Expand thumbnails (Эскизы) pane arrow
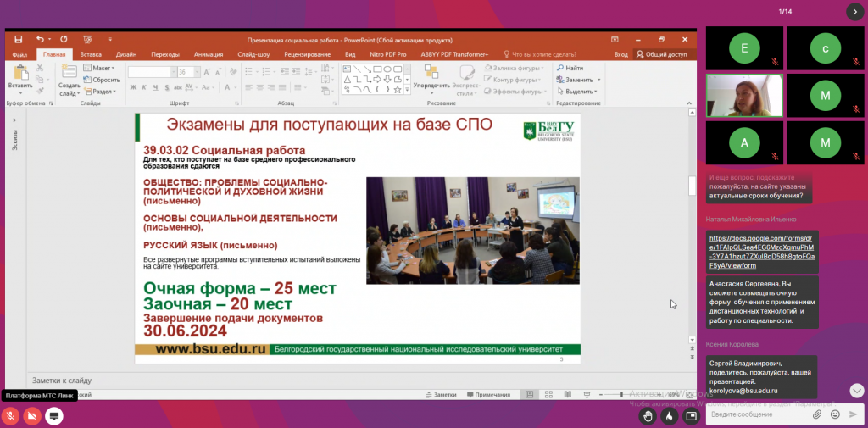Screen dimensions: 868x428 click(14, 120)
